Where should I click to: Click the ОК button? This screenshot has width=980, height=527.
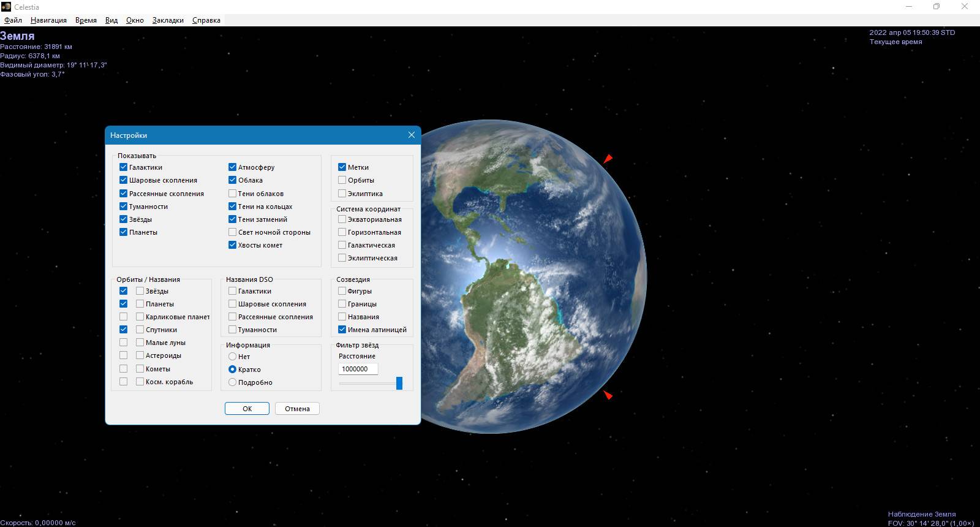[247, 408]
